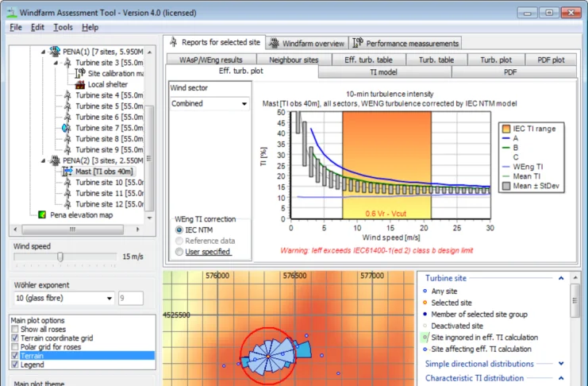Open the Wöhler exponent dropdown
This screenshot has height=386, width=588.
click(109, 299)
